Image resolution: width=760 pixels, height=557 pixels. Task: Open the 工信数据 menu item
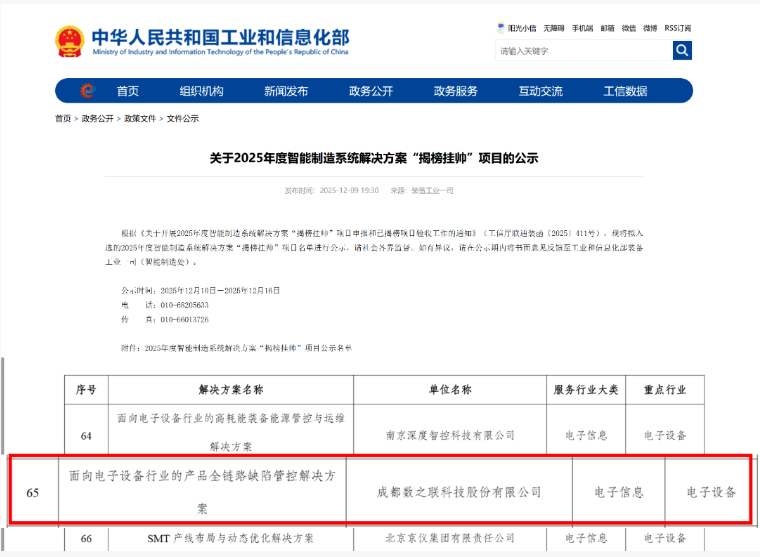(625, 91)
